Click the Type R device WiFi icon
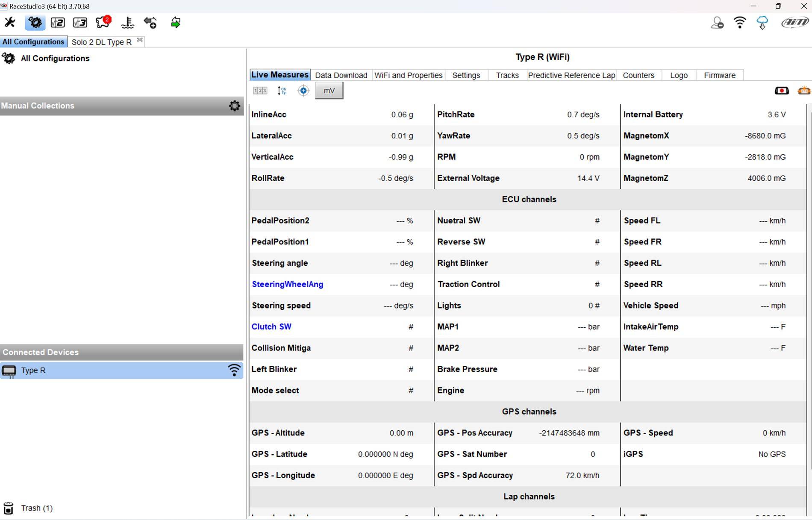 click(x=234, y=370)
